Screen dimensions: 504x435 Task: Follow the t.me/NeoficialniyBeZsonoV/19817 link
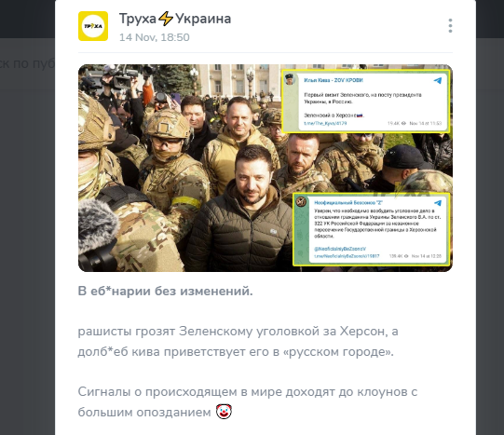coord(347,256)
